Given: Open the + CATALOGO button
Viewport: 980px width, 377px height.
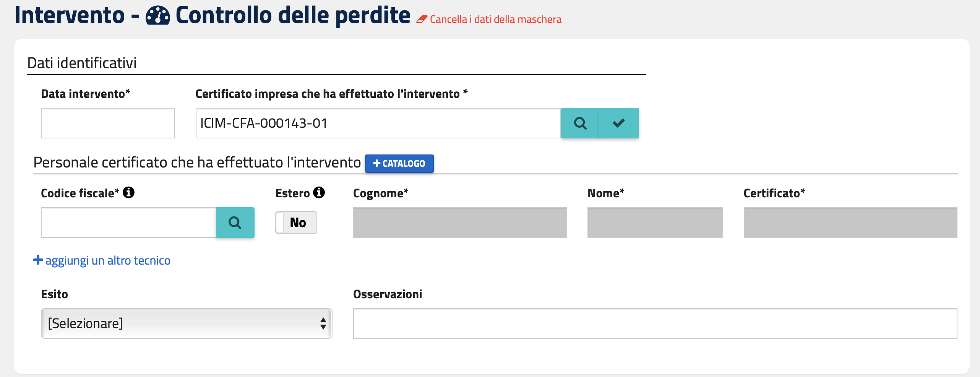Looking at the screenshot, I should 399,164.
